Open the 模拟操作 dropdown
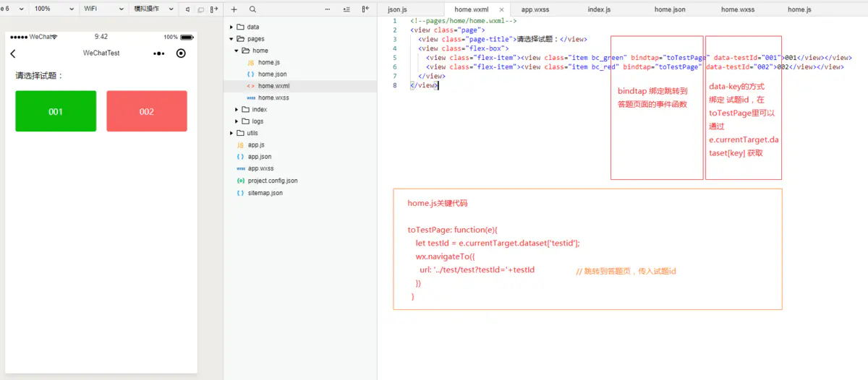This screenshot has width=868, height=380. (153, 9)
